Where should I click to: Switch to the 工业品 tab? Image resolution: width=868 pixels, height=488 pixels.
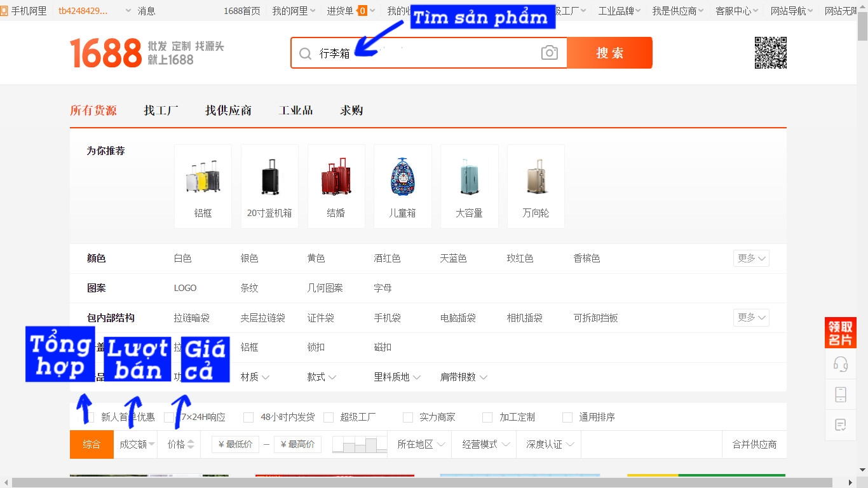click(x=296, y=111)
